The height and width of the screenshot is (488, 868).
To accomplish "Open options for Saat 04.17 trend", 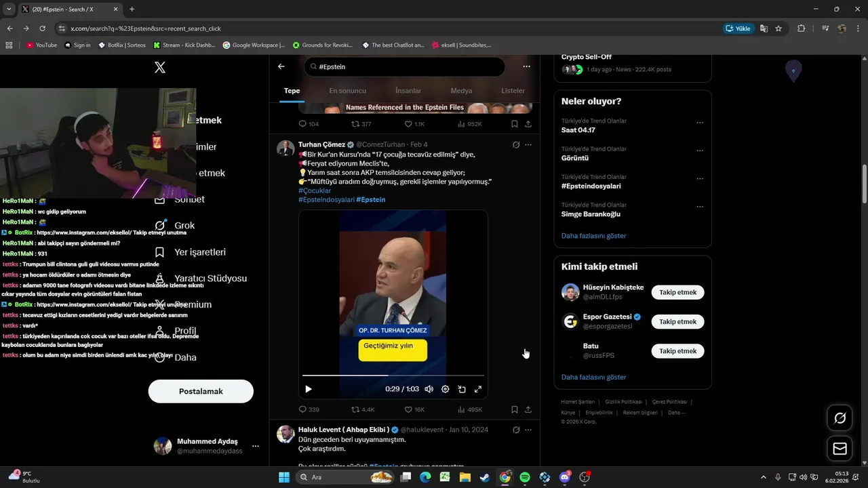I will point(700,123).
